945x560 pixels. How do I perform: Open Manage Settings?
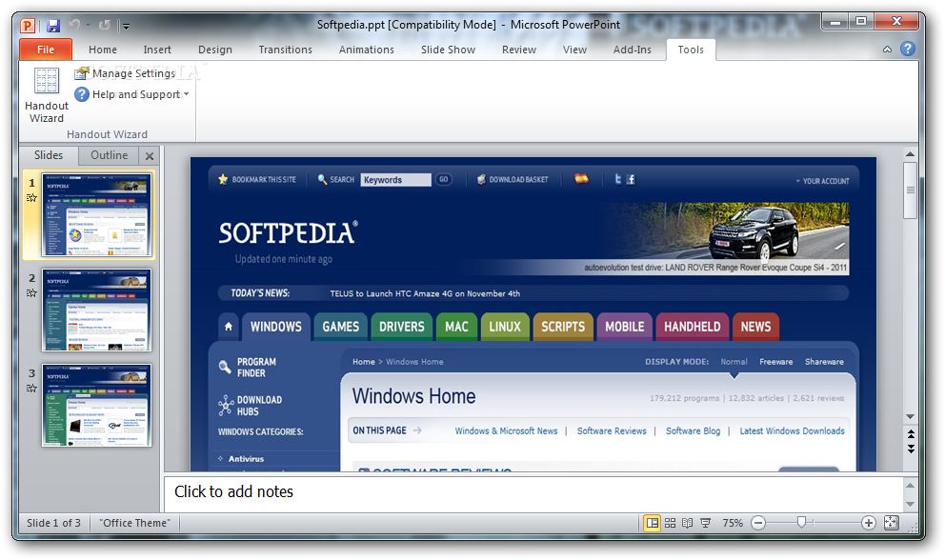click(125, 73)
